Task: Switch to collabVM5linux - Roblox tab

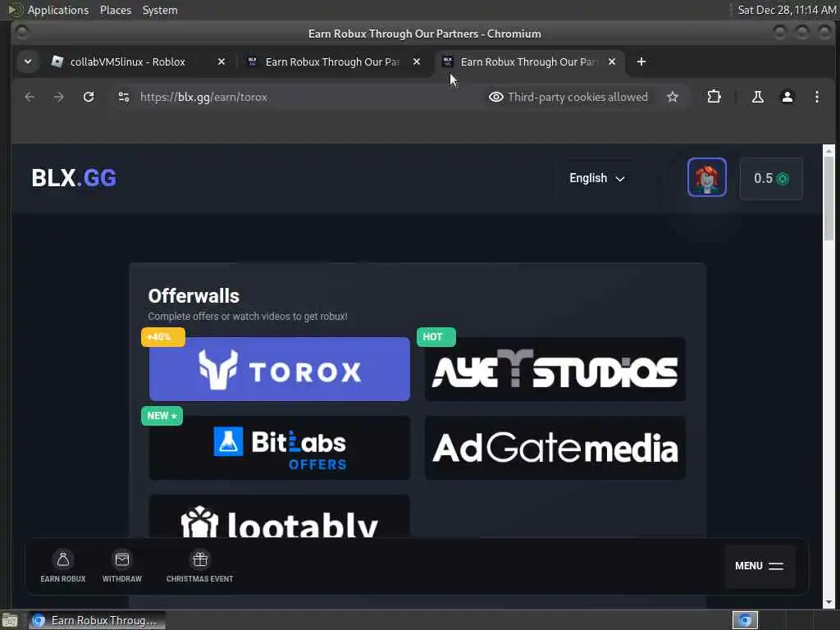Action: pyautogui.click(x=128, y=62)
